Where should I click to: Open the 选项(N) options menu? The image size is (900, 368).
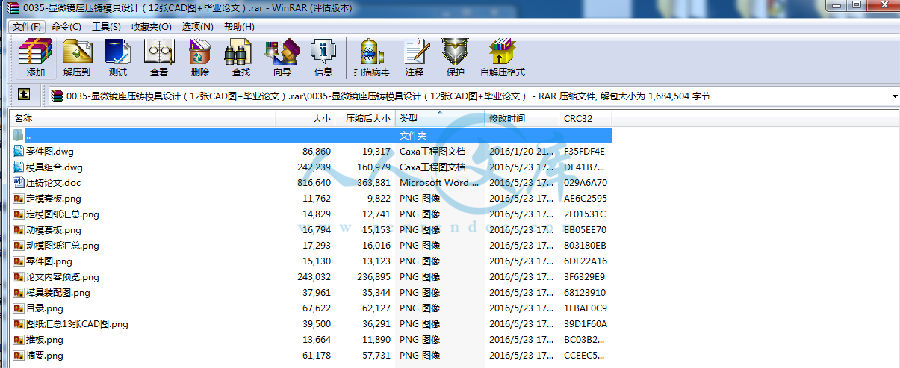(197, 26)
